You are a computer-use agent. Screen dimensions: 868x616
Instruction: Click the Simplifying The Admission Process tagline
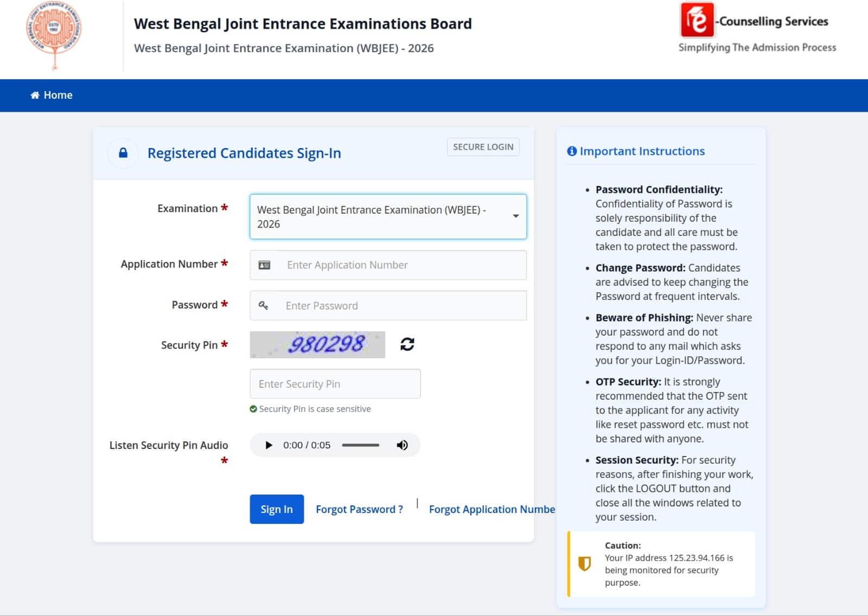point(757,47)
